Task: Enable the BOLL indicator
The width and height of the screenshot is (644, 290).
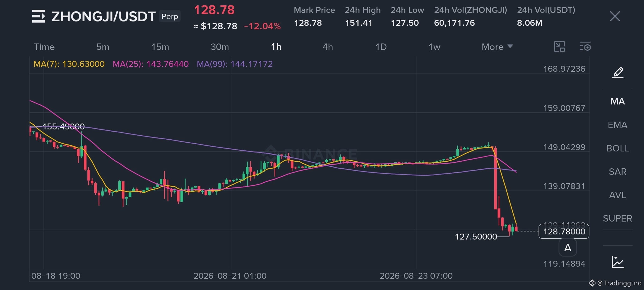Action: (x=618, y=148)
